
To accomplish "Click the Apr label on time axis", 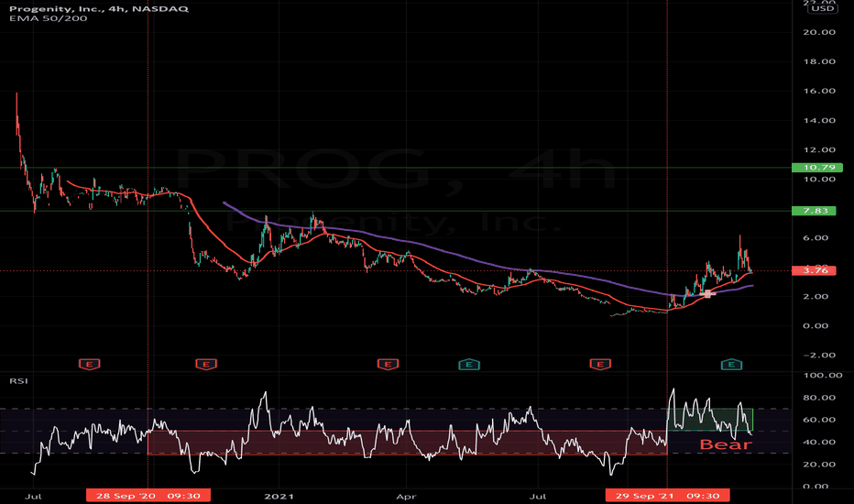I will click(406, 497).
